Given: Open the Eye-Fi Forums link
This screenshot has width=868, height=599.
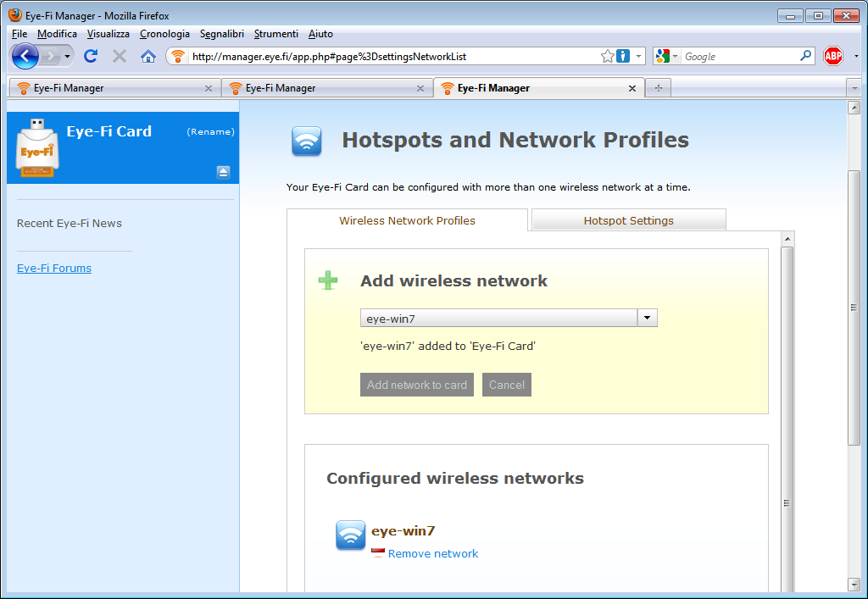Looking at the screenshot, I should coord(54,269).
